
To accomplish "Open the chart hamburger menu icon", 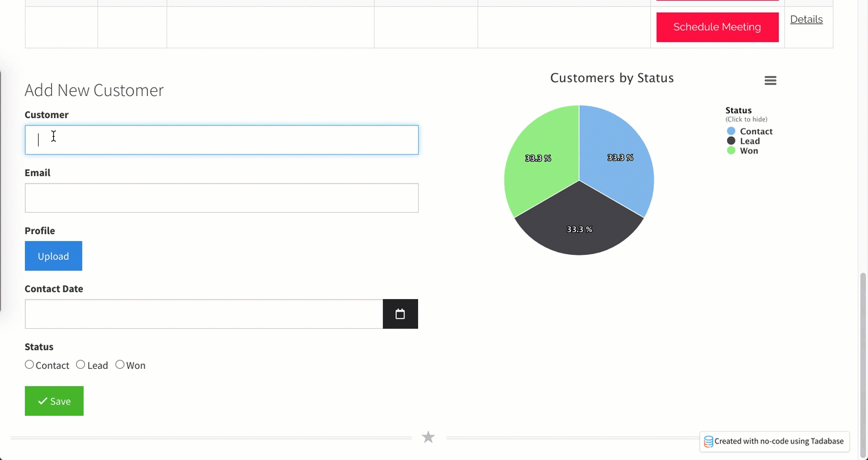I will tap(771, 81).
